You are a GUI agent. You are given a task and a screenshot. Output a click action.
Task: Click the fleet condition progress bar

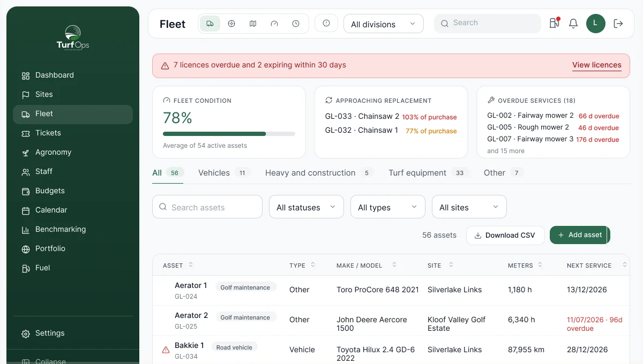(229, 134)
